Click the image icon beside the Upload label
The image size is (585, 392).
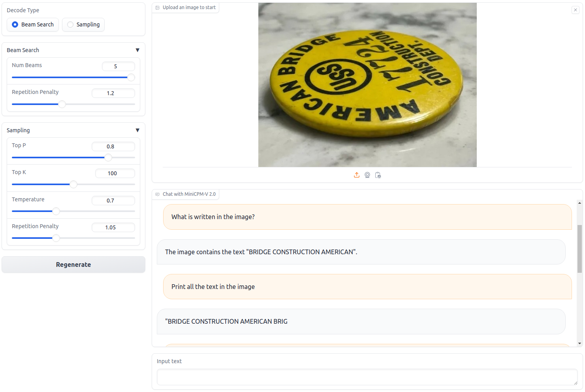click(x=158, y=8)
